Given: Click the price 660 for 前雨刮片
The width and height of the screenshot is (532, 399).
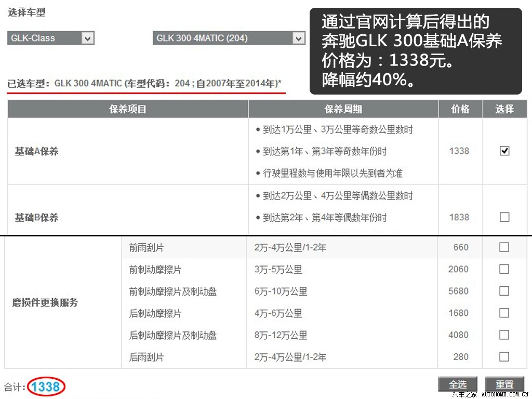Looking at the screenshot, I should tap(461, 247).
